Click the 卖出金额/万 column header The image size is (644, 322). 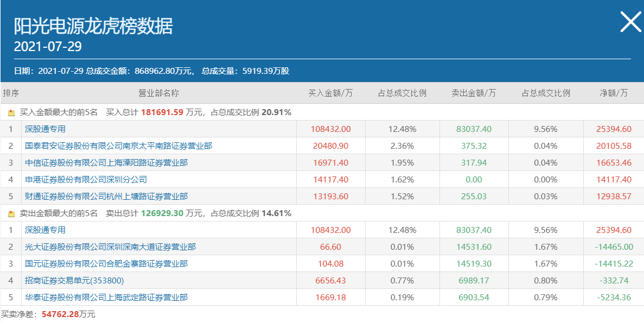pos(474,93)
